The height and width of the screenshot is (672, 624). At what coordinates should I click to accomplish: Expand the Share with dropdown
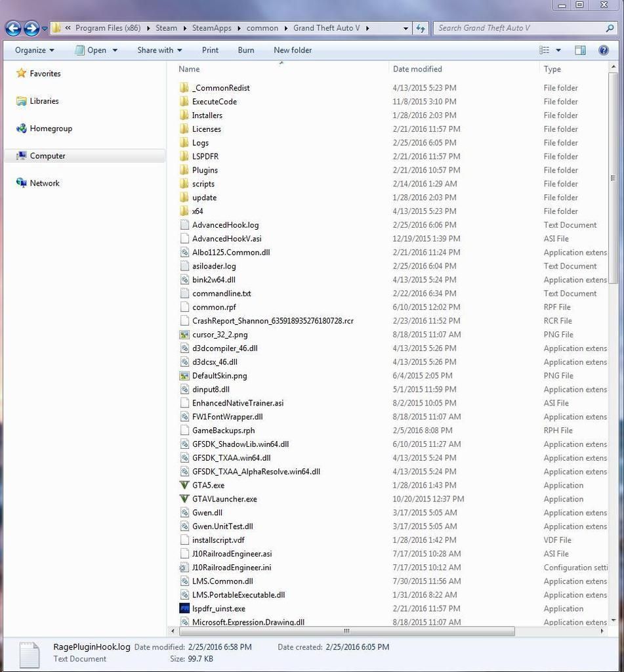point(159,50)
